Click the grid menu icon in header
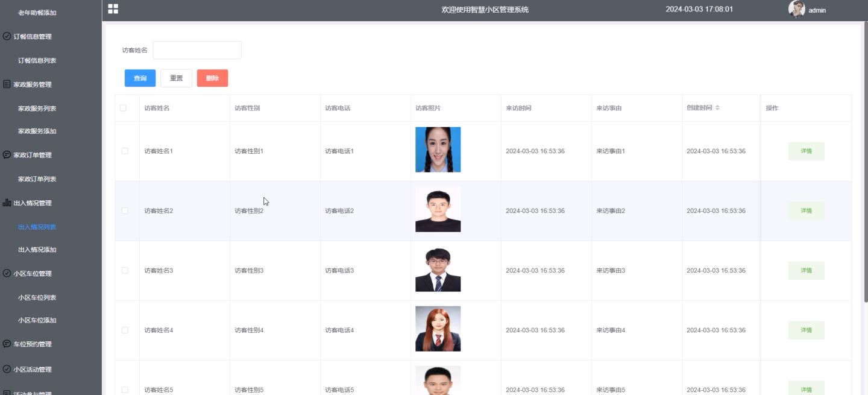The height and width of the screenshot is (395, 868). pyautogui.click(x=113, y=8)
